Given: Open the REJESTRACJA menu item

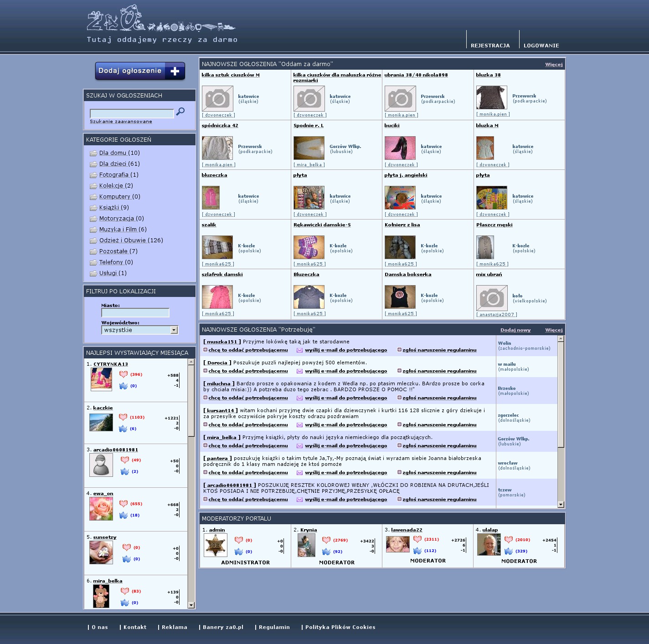Looking at the screenshot, I should pos(490,46).
